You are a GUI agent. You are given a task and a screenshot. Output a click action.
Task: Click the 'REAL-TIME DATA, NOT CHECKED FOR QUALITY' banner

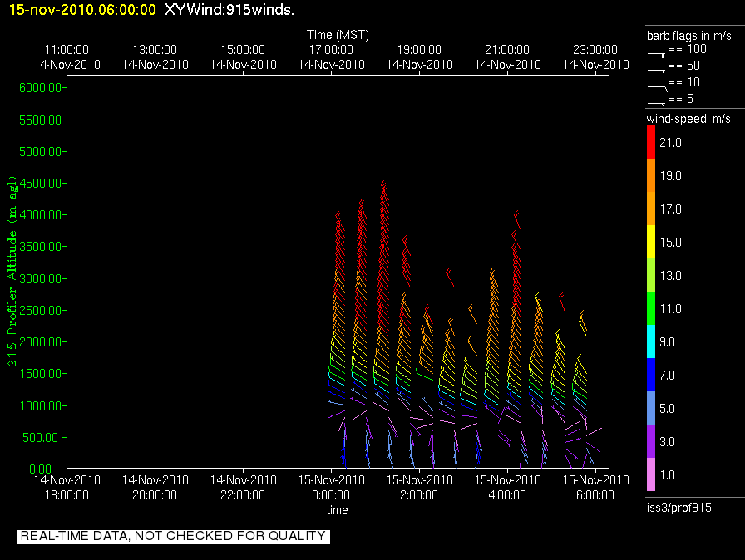click(x=173, y=536)
